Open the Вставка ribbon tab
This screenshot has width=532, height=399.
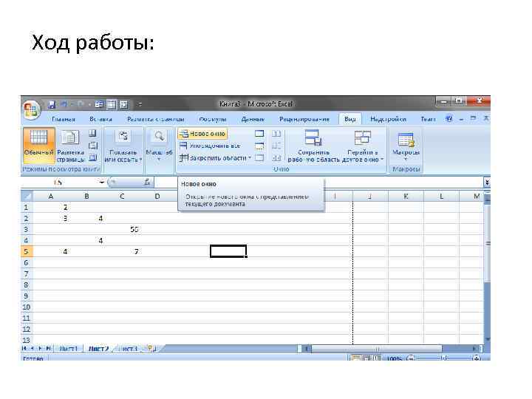click(x=100, y=119)
